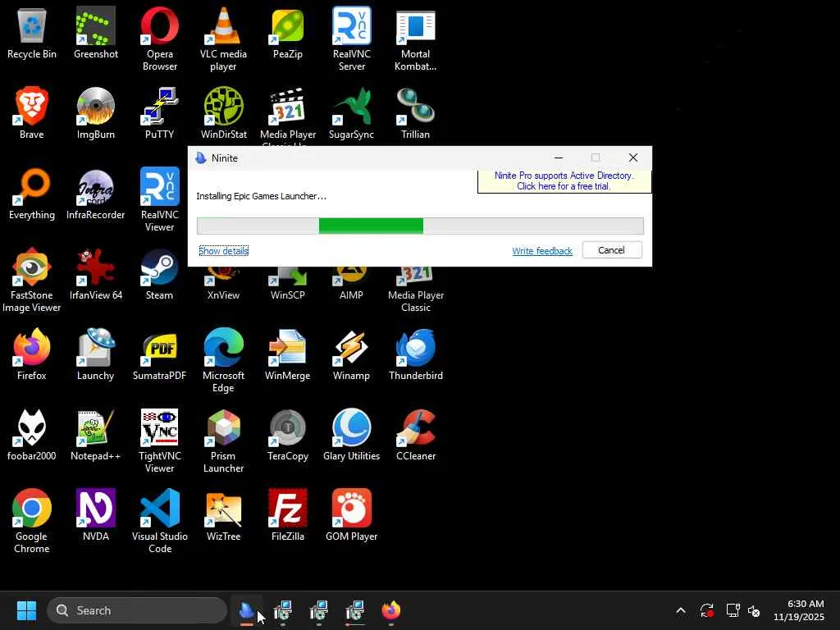Select Visual Studio Code icon
Viewport: 840px width, 630px height.
(160, 521)
